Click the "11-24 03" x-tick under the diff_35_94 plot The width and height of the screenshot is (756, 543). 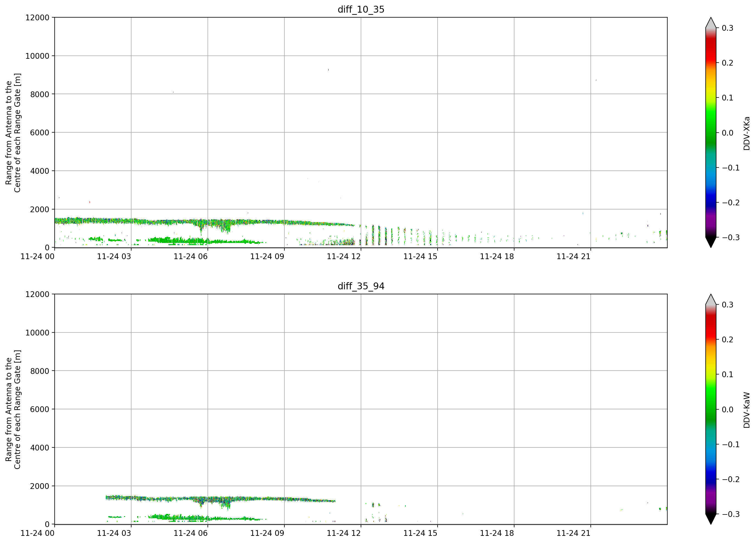pos(114,533)
